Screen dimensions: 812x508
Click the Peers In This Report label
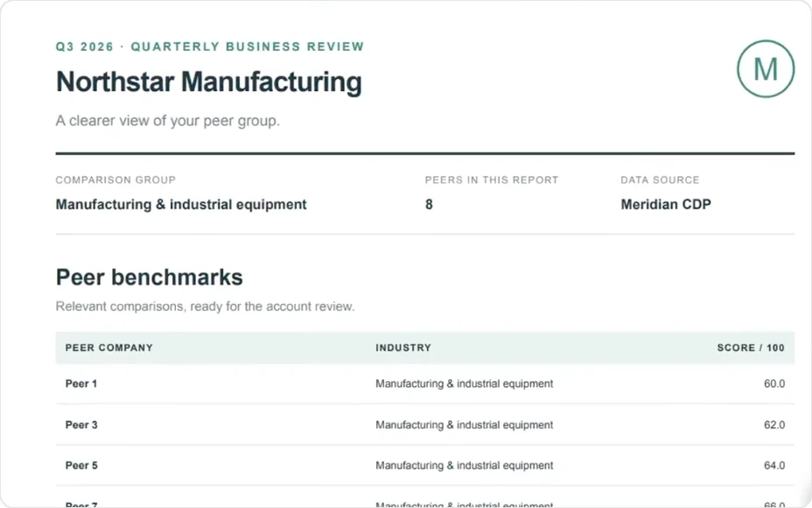click(x=492, y=180)
